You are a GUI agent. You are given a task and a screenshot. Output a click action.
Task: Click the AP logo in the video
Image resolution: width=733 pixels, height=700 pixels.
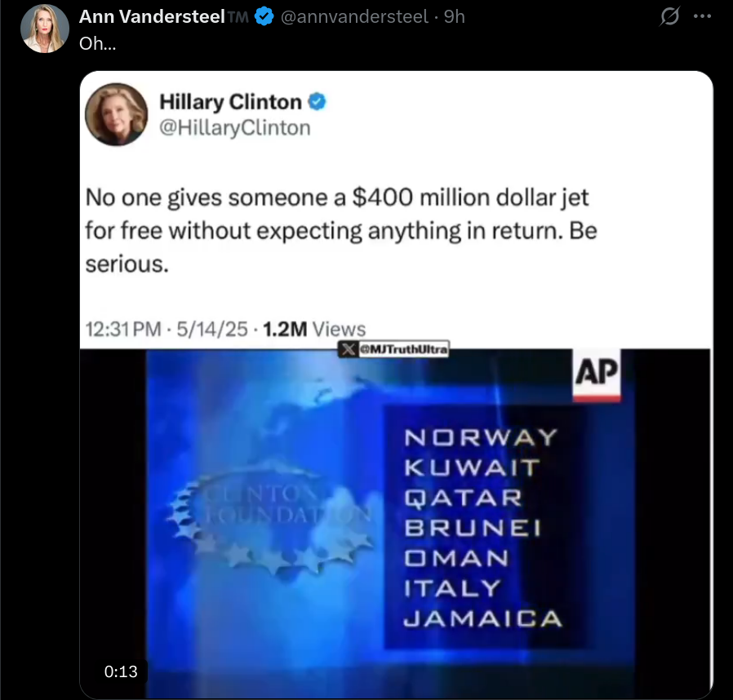597,375
